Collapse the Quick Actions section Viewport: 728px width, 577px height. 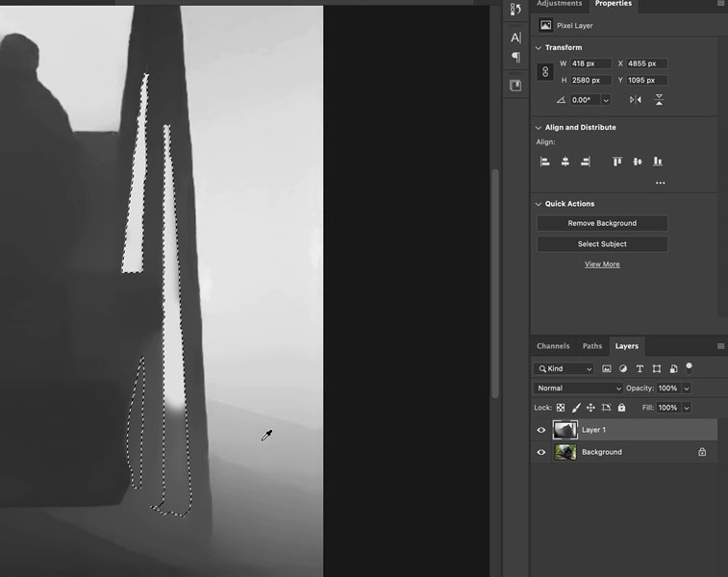pos(539,204)
